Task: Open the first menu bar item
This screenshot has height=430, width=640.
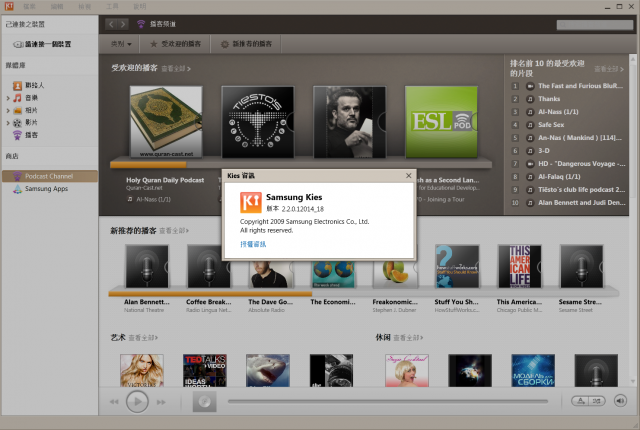Action: pos(29,6)
